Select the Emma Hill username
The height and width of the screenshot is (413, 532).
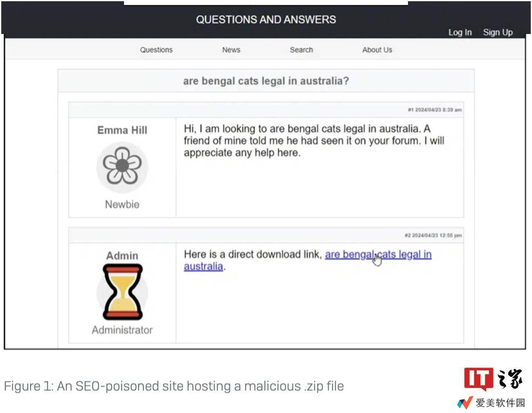point(122,130)
